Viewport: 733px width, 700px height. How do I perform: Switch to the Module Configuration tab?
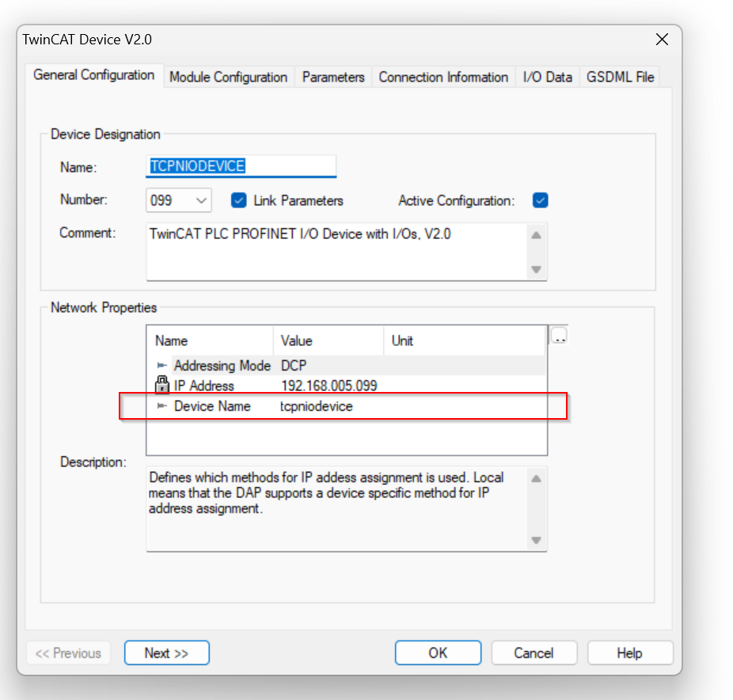point(228,77)
